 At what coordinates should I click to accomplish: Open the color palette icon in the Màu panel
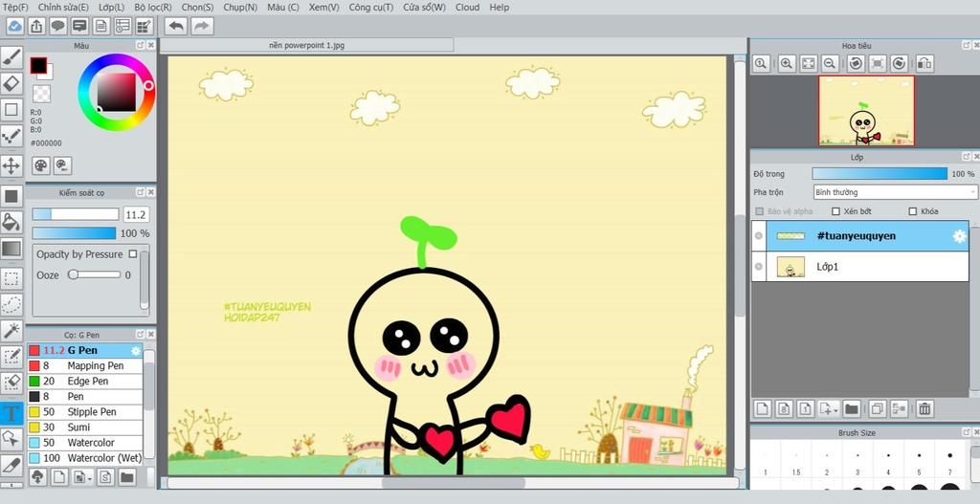[41, 165]
